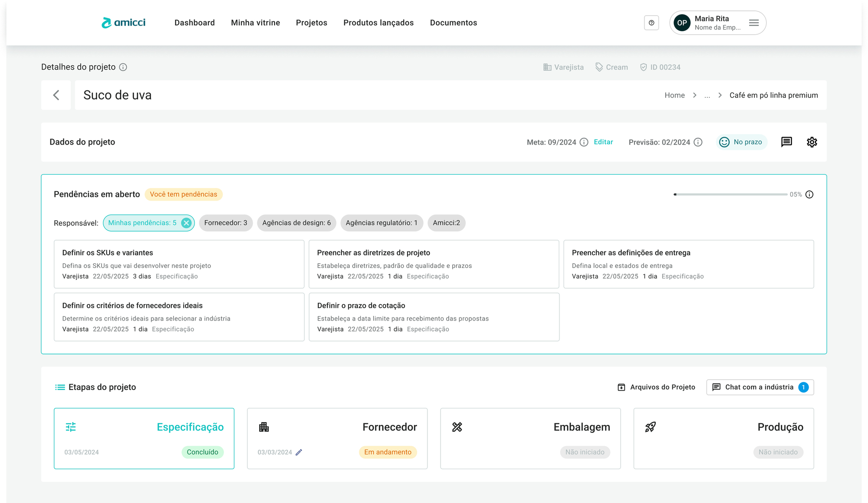Click info icon beside Detalhes do projeto
The image size is (868, 503).
pyautogui.click(x=123, y=67)
